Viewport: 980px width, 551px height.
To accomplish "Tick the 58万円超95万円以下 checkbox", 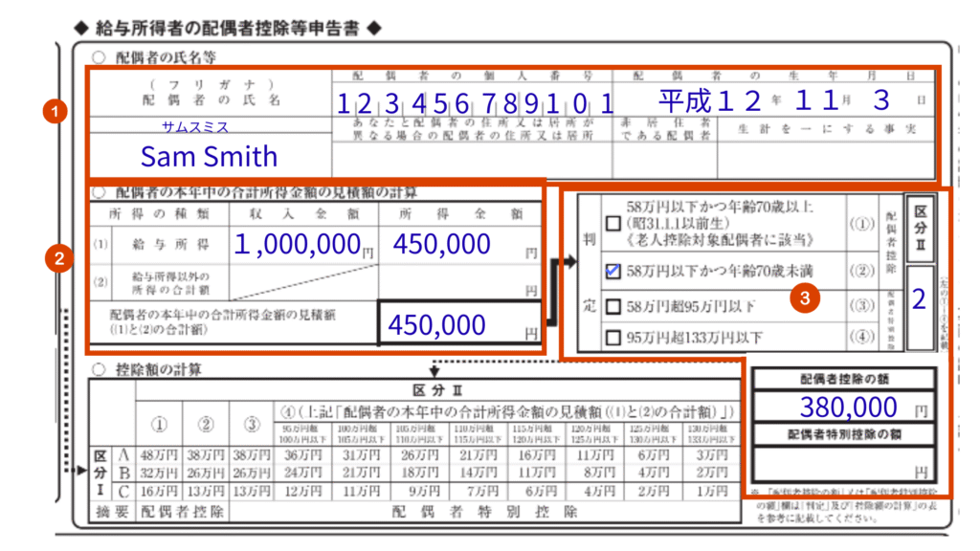I will click(612, 307).
